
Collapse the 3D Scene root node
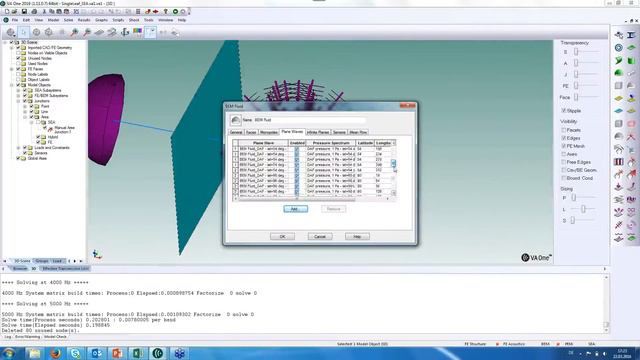click(x=5, y=42)
